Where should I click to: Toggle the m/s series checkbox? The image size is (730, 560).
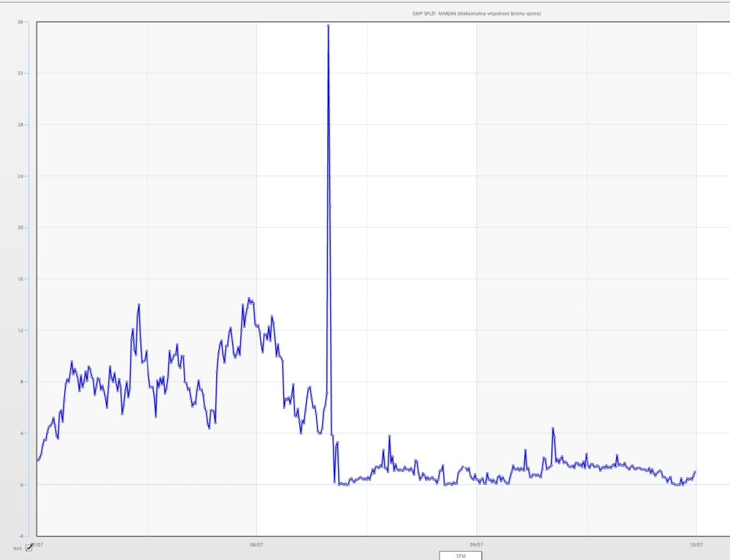pos(29,548)
